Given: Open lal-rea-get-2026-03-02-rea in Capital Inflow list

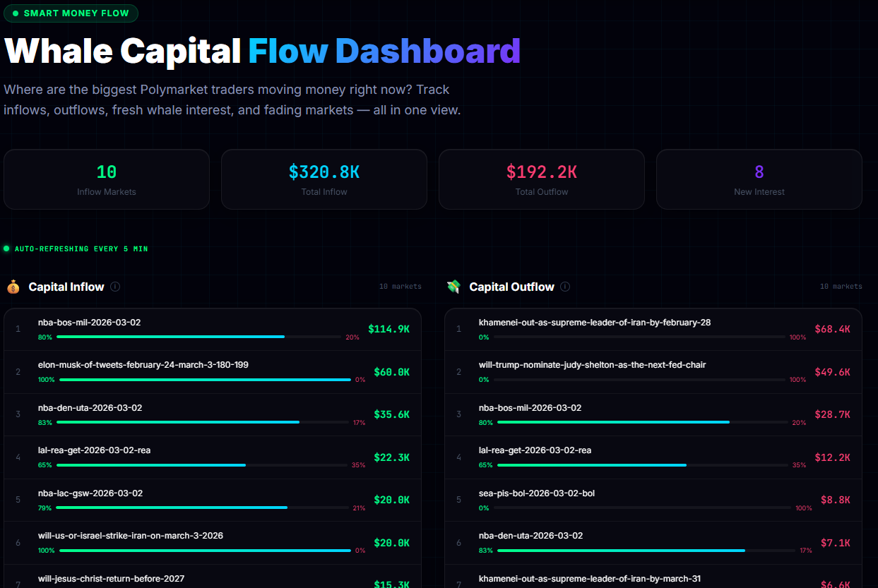Looking at the screenshot, I should (x=213, y=457).
